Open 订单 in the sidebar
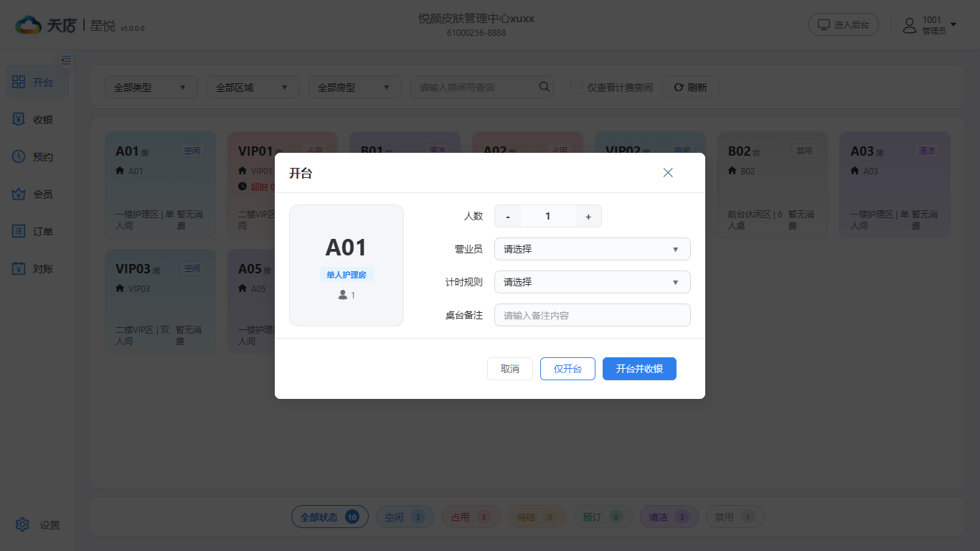 (37, 232)
